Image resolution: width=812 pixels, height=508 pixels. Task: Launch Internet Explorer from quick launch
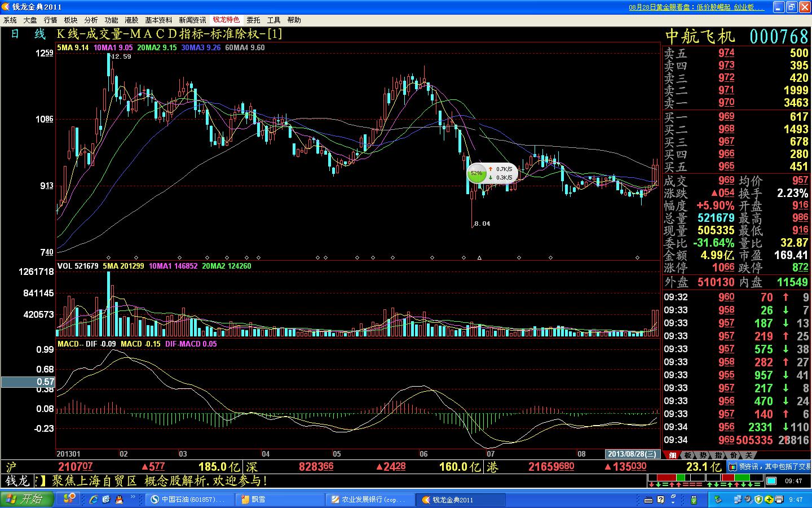pyautogui.click(x=94, y=500)
